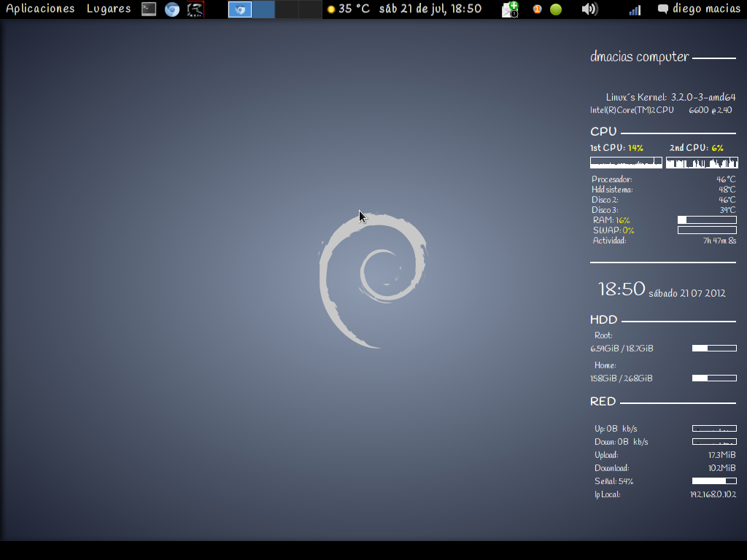Click the Home disk usage bar

coord(714,378)
